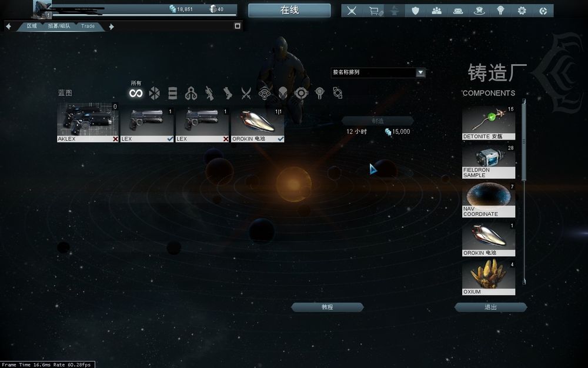Filter blueprints by the three stacked bars icon

pos(172,93)
